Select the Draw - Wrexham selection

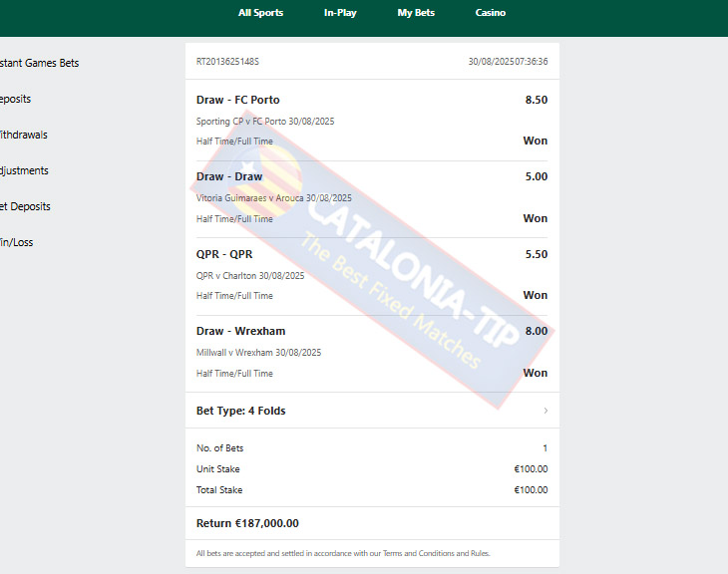240,331
